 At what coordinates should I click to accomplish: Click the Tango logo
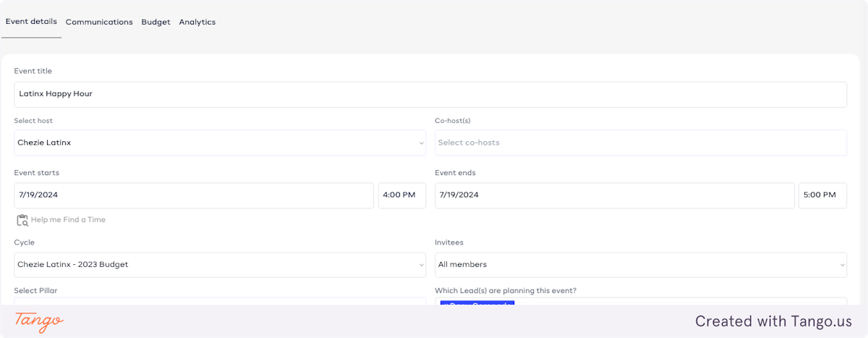click(x=39, y=321)
